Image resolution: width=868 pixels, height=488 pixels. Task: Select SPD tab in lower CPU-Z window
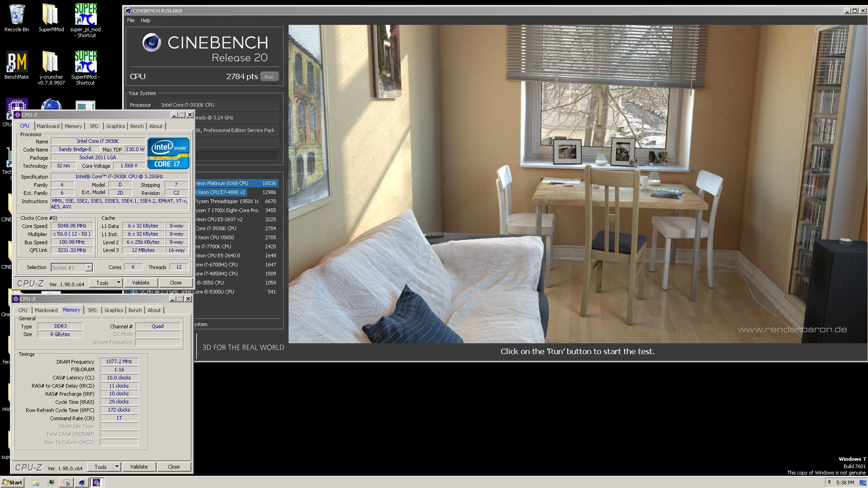[92, 310]
